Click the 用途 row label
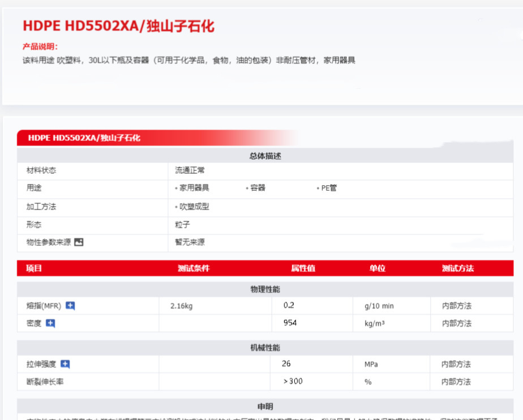This screenshot has height=420, width=523. (34, 188)
